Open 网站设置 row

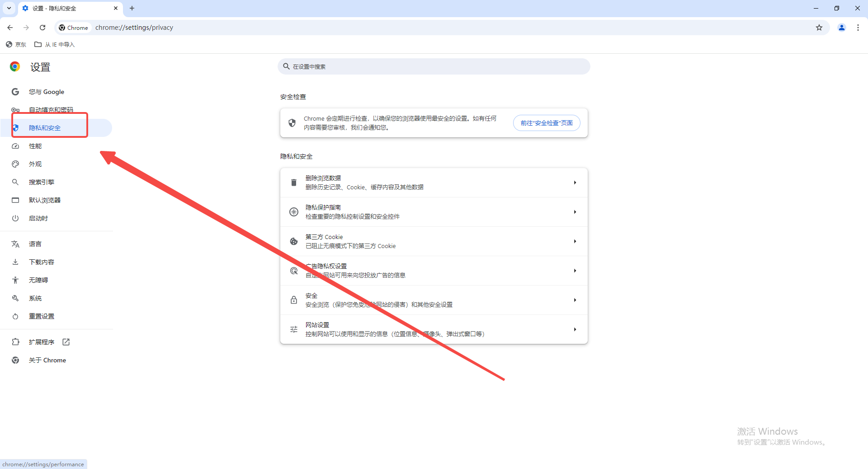[434, 329]
